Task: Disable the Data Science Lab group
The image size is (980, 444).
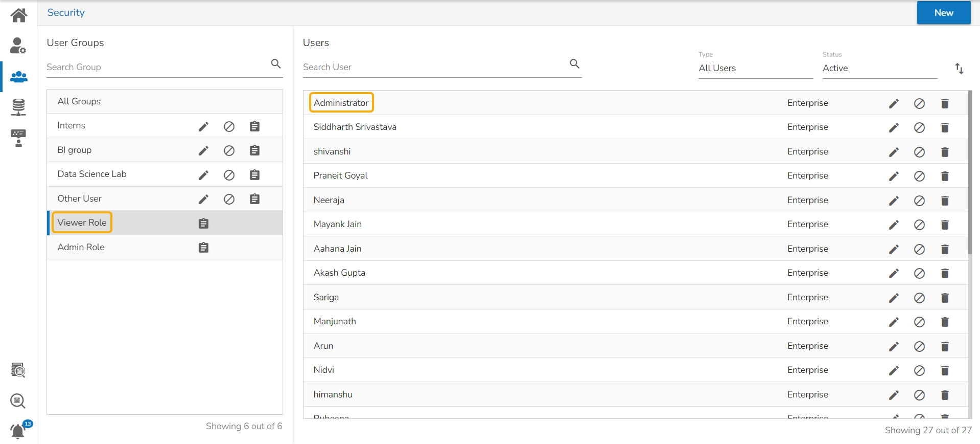Action: (x=229, y=175)
